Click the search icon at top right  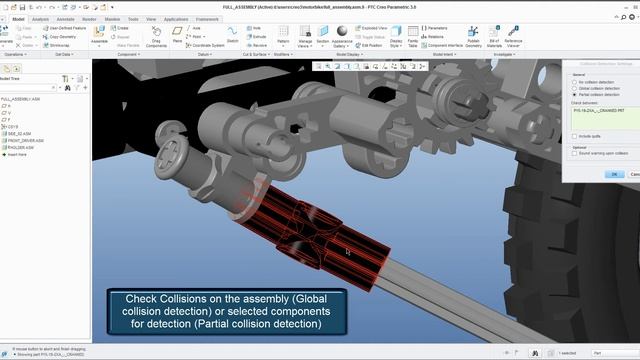(x=623, y=17)
